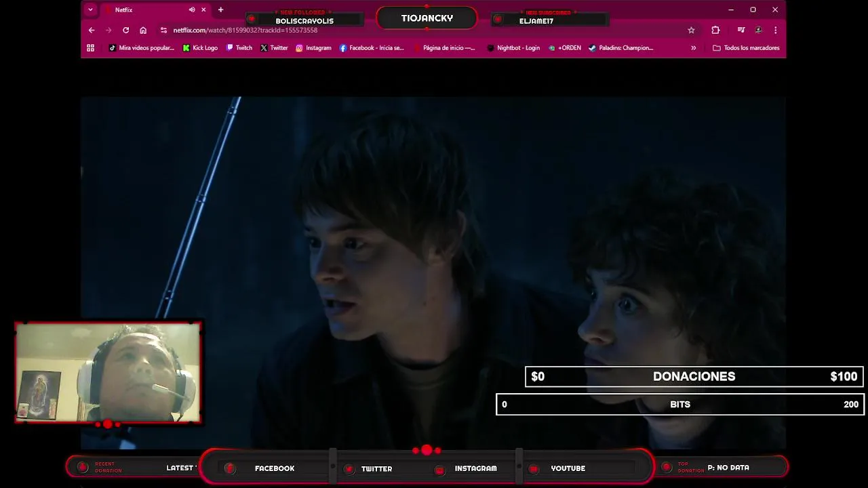Open the browser home page
868x488 pixels.
[x=143, y=30]
